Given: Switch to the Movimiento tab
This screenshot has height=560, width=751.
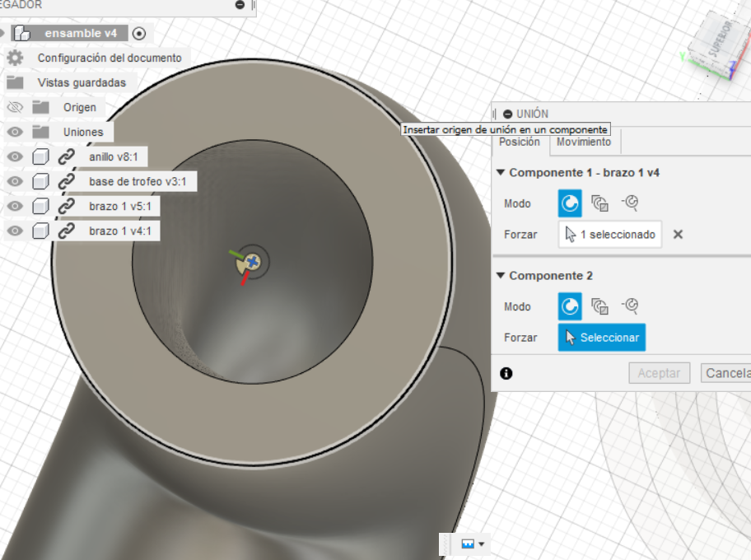Looking at the screenshot, I should pyautogui.click(x=584, y=142).
